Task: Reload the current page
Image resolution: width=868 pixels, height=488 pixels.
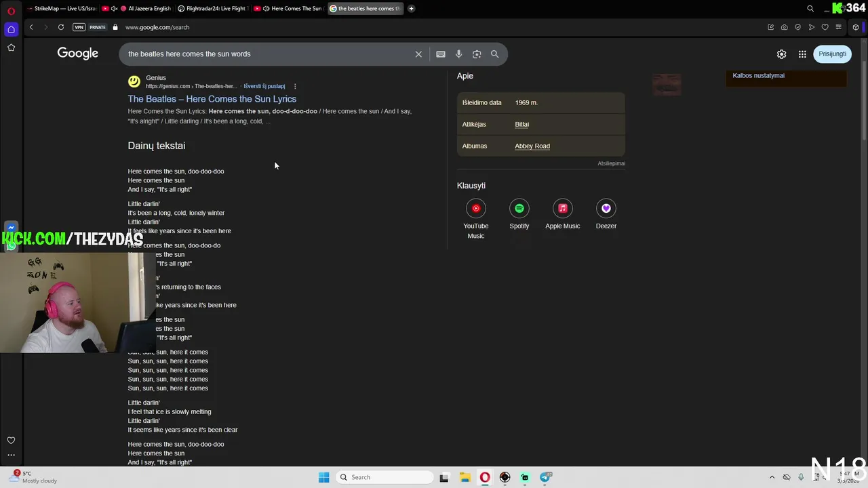Action: [61, 27]
